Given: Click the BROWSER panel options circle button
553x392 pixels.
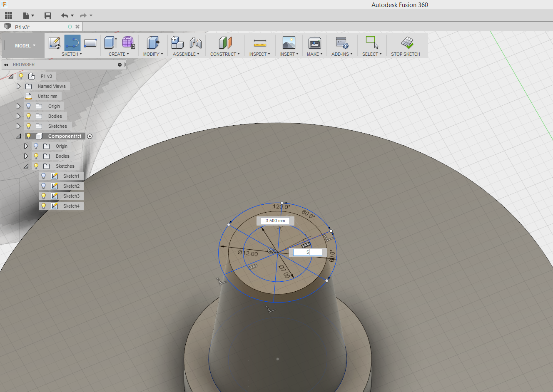Looking at the screenshot, I should pyautogui.click(x=120, y=65).
